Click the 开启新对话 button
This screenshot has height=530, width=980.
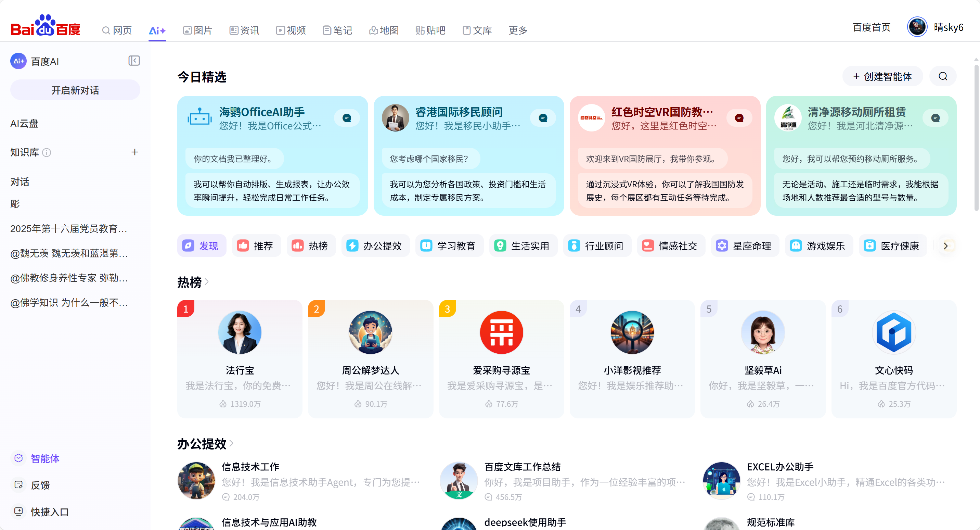click(75, 90)
